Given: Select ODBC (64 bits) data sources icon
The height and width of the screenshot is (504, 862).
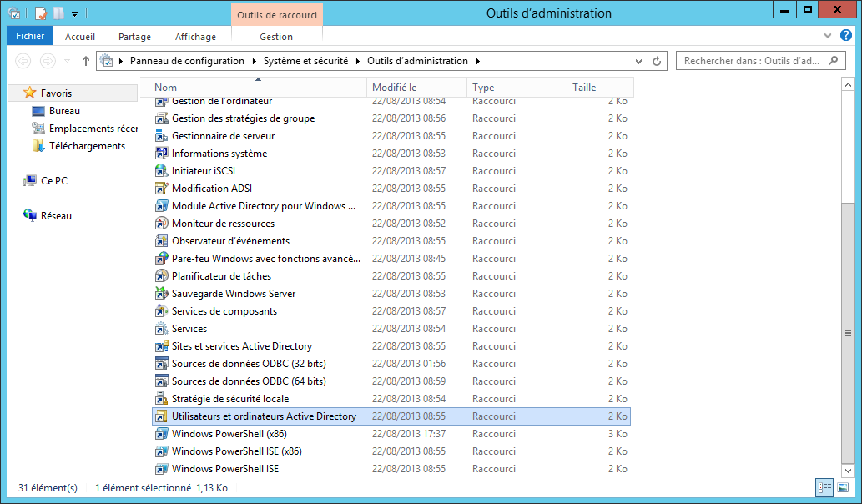Looking at the screenshot, I should pos(161,381).
